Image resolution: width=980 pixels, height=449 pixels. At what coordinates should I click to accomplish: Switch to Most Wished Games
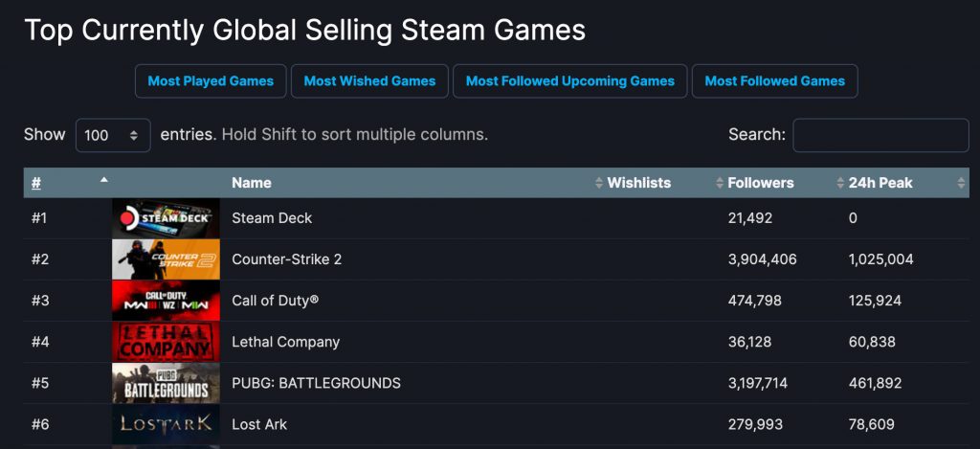(x=369, y=81)
